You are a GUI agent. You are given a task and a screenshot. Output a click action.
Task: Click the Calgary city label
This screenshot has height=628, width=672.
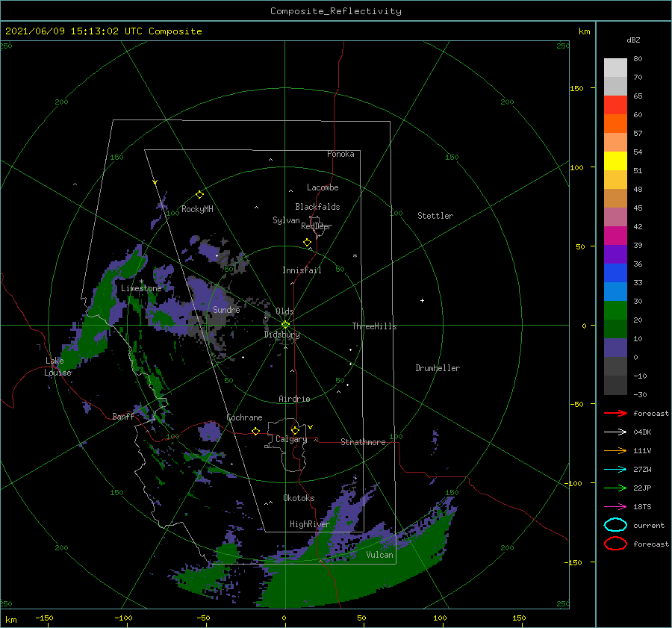click(291, 439)
